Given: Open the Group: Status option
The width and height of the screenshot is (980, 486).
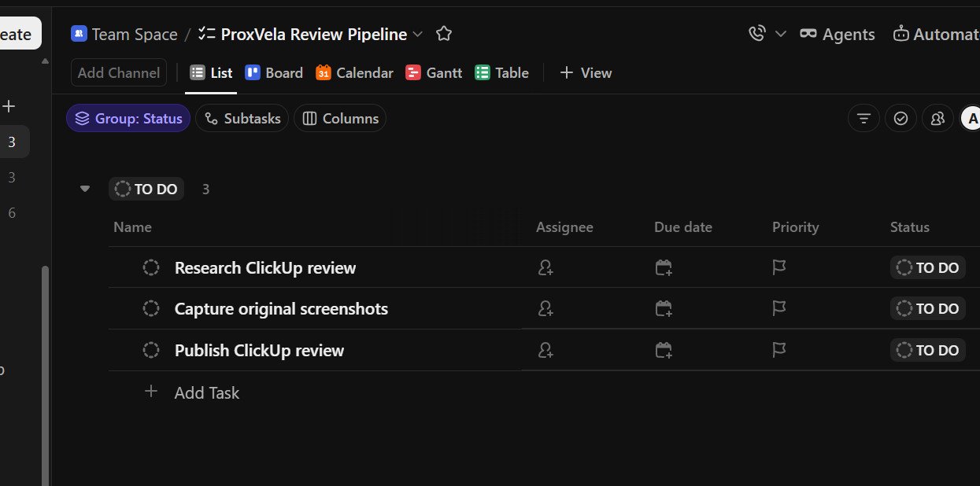Looking at the screenshot, I should click(128, 118).
